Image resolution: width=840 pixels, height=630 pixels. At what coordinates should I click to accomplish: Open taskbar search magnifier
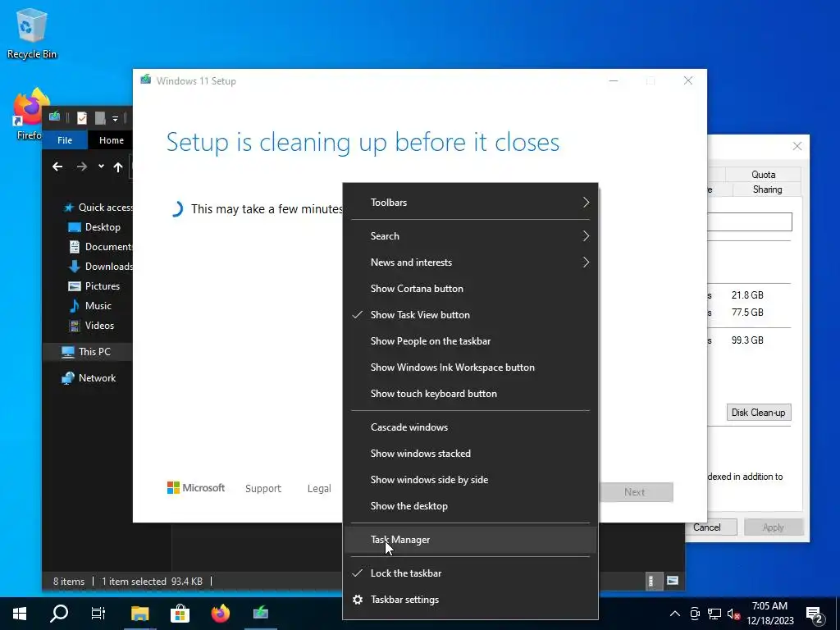pos(59,614)
